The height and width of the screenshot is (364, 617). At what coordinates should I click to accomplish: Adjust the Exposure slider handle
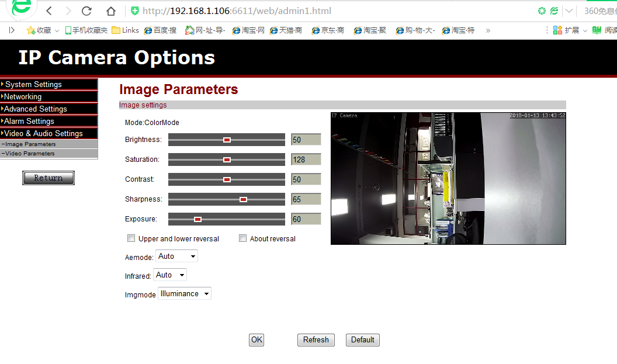(x=197, y=219)
